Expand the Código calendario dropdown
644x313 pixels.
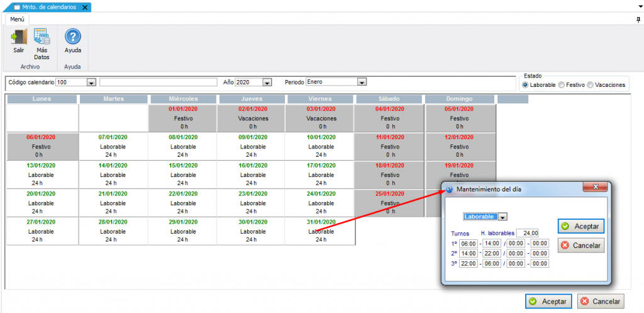(x=91, y=83)
